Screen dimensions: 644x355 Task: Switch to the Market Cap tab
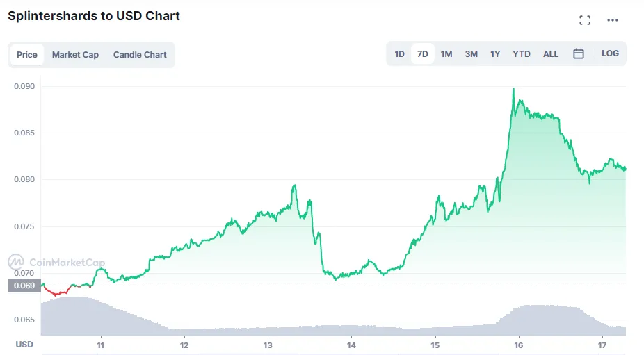point(75,55)
